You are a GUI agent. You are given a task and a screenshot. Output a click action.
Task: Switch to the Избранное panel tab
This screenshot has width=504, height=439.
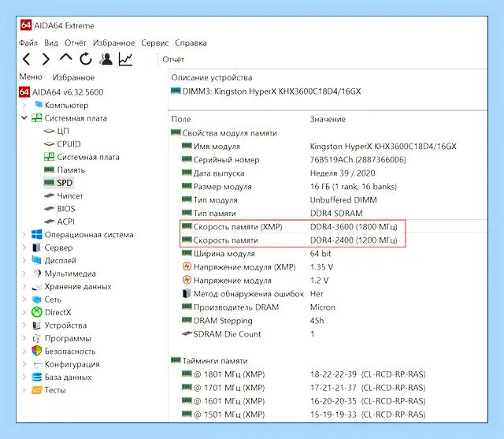pos(73,77)
